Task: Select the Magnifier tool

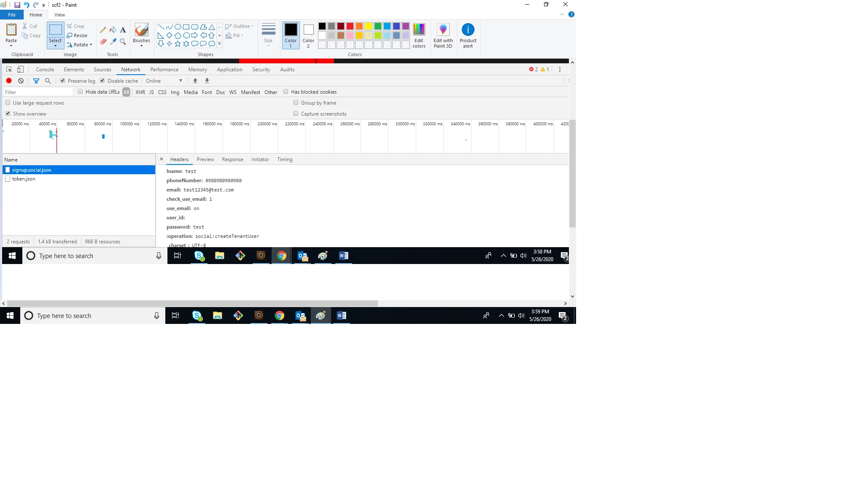Action: point(123,42)
